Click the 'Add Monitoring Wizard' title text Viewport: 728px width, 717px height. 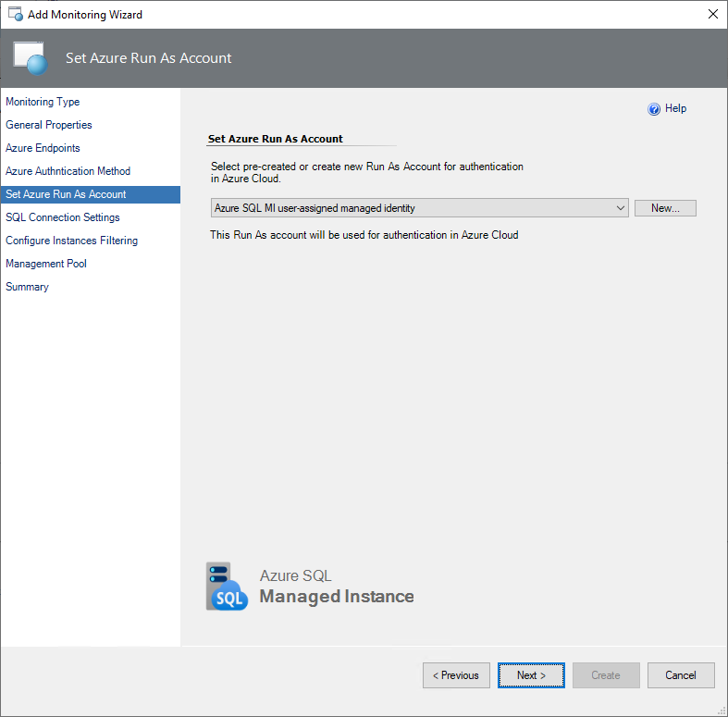(85, 15)
